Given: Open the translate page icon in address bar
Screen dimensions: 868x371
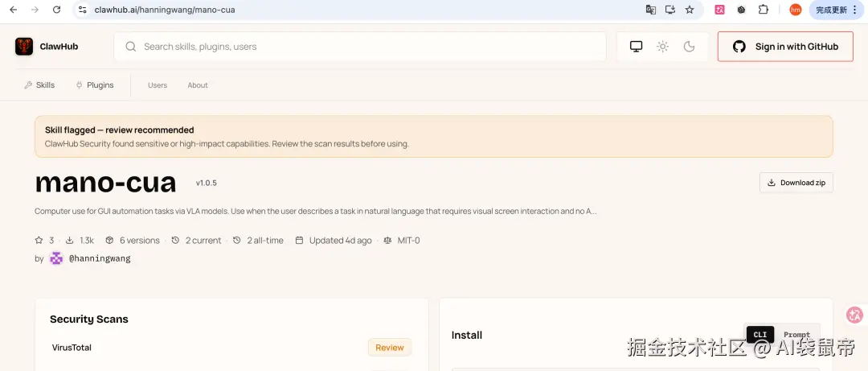Looking at the screenshot, I should pyautogui.click(x=651, y=10).
